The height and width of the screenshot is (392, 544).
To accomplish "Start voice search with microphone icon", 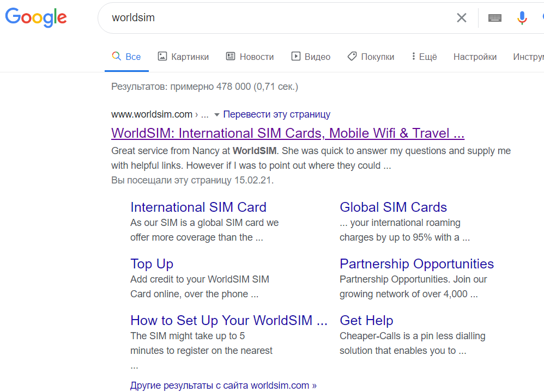I will pyautogui.click(x=522, y=17).
